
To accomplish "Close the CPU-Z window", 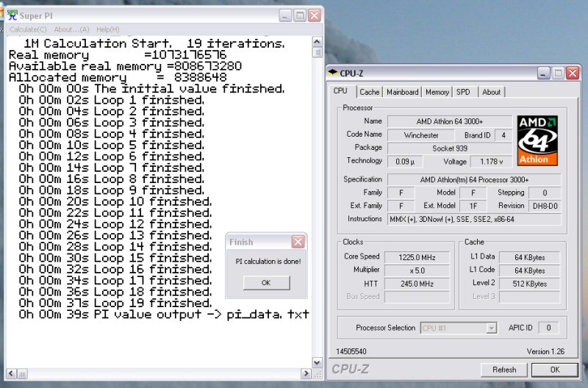I will pos(573,73).
